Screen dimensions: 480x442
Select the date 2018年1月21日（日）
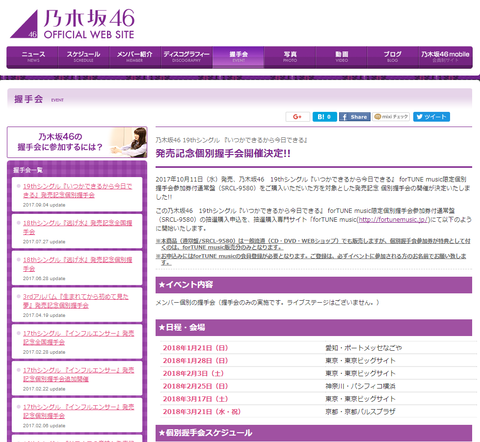(x=195, y=348)
